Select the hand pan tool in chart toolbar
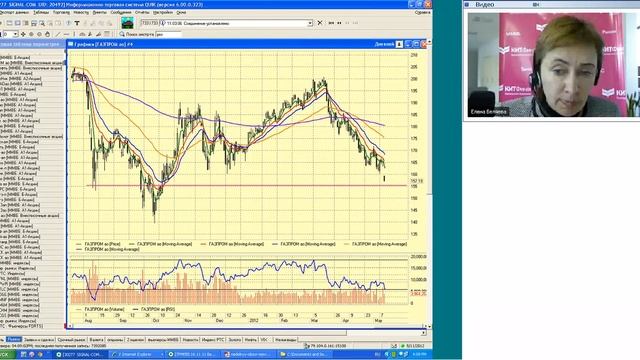Viewport: 640px width, 360px height. pyautogui.click(x=47, y=34)
